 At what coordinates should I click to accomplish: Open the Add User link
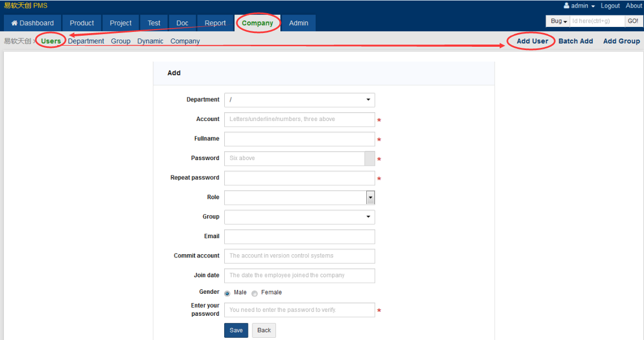tap(532, 41)
